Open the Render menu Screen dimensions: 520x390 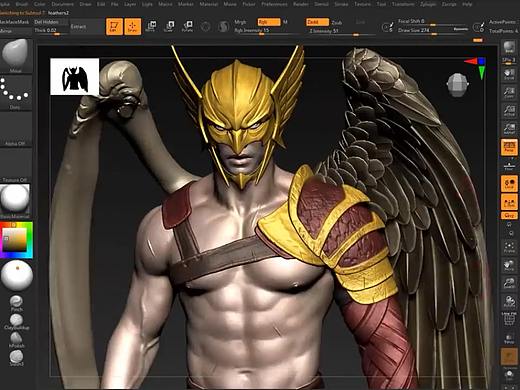click(x=301, y=4)
